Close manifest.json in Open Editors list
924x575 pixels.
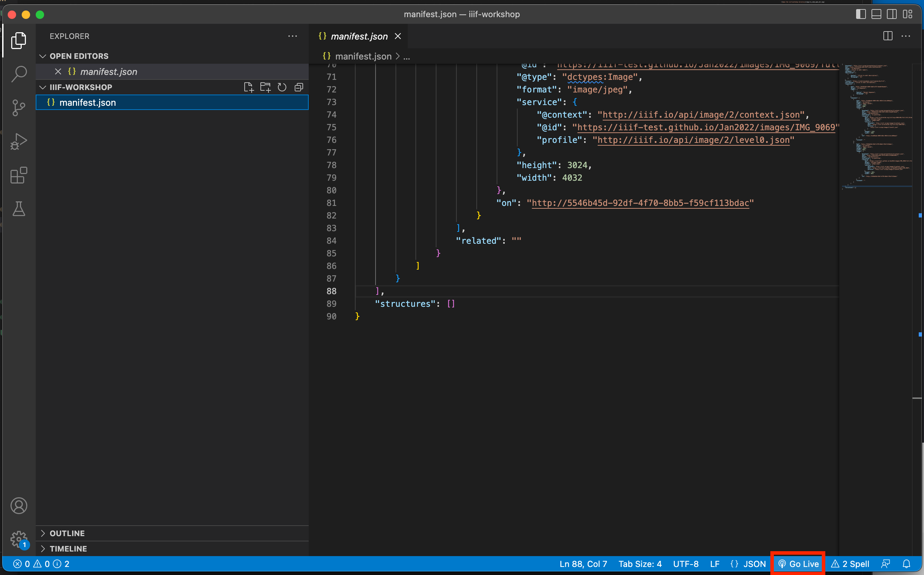[x=58, y=71]
